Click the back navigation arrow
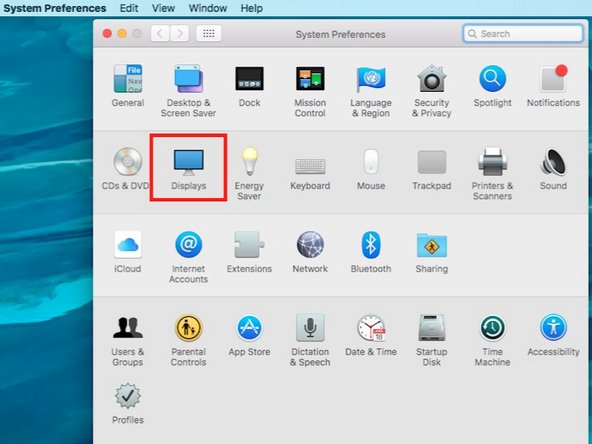Image resolution: width=592 pixels, height=444 pixels. click(x=160, y=34)
